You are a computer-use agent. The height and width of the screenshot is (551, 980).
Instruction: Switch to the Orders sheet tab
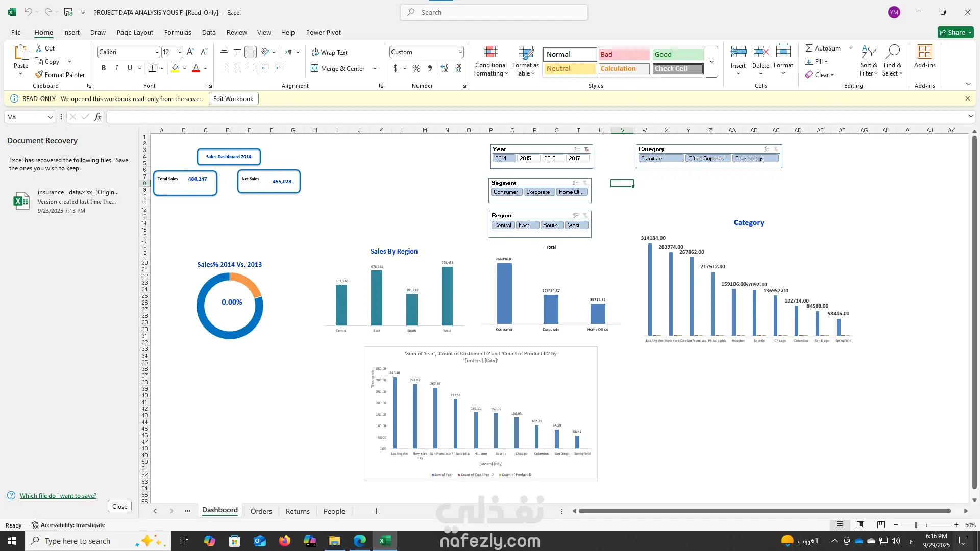[x=261, y=511]
